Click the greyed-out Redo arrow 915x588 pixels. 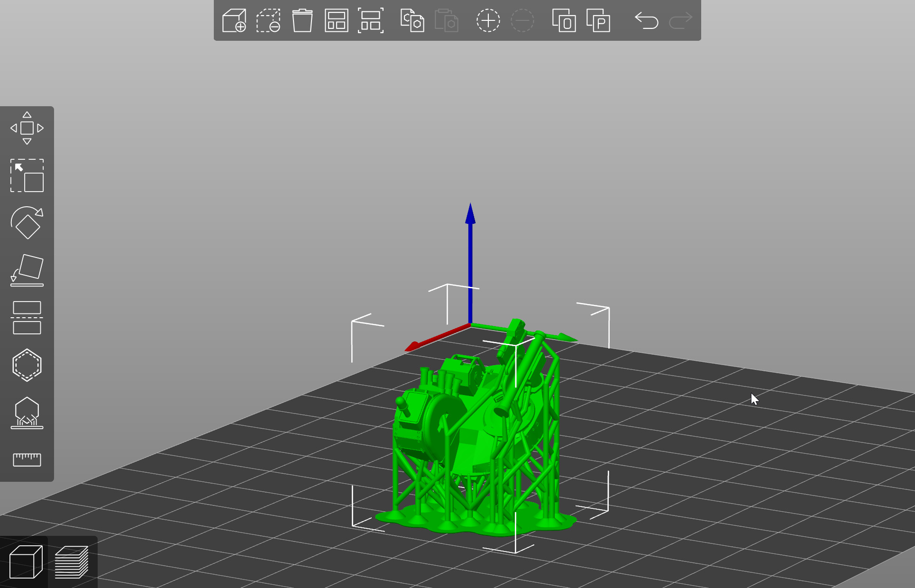click(x=681, y=20)
